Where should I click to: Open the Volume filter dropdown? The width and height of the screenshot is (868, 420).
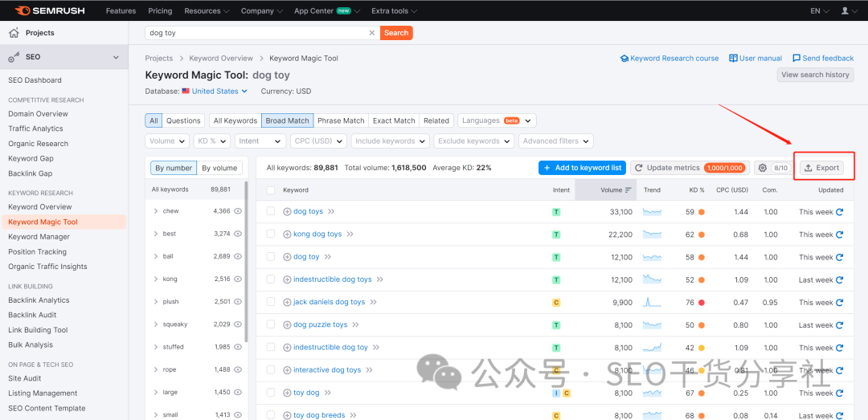tap(167, 141)
